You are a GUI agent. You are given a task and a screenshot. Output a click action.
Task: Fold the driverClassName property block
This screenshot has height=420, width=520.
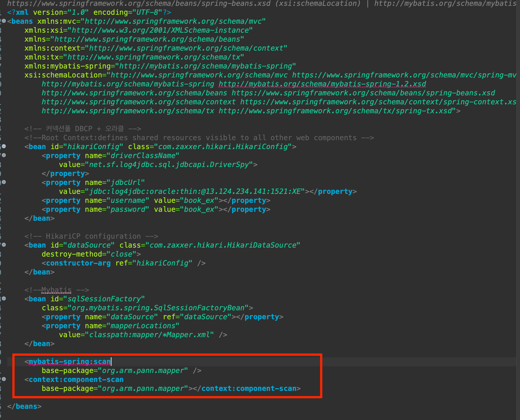(4, 155)
